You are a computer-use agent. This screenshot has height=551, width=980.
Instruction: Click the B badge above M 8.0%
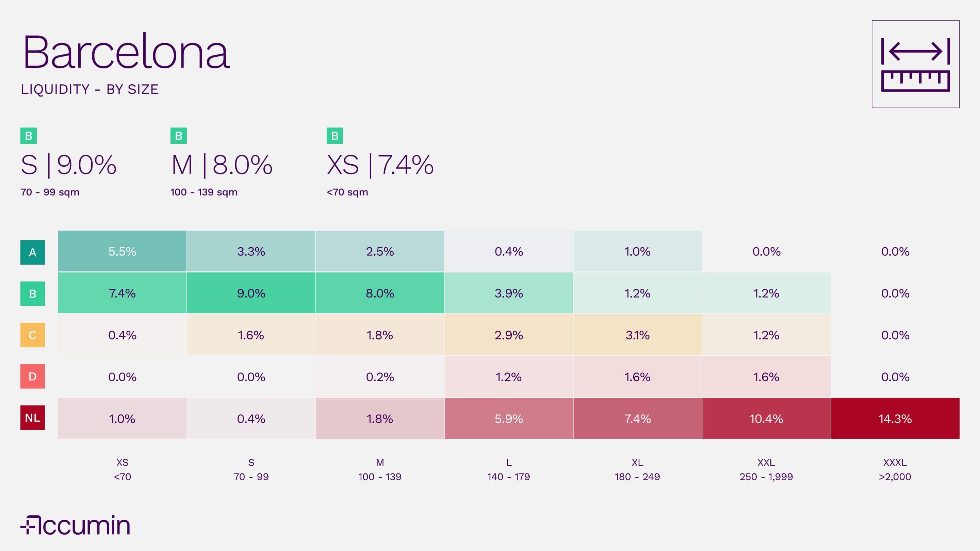178,136
